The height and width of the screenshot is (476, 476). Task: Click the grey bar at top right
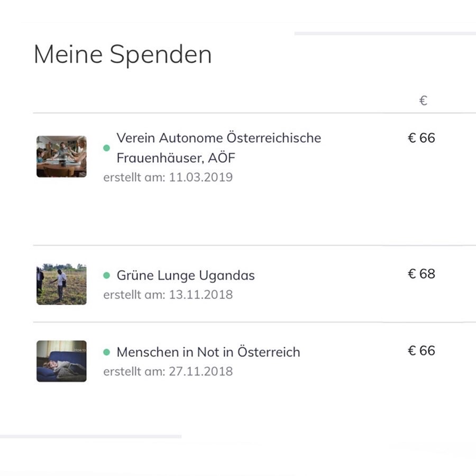[x=385, y=33]
